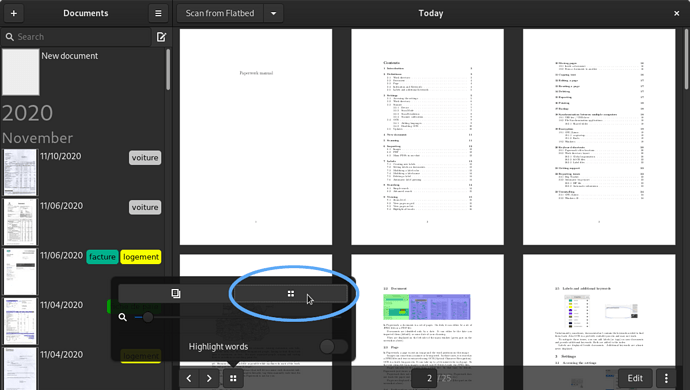Open the three-dot more options menu
This screenshot has height=390, width=690.
click(x=666, y=378)
